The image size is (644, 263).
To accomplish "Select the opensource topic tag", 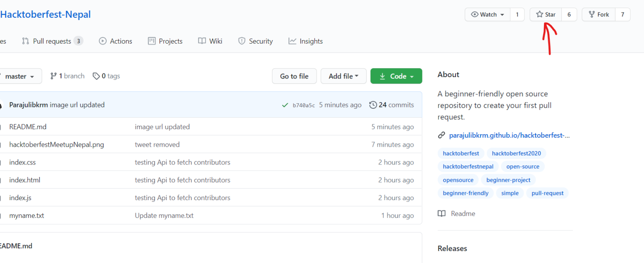I will [458, 180].
